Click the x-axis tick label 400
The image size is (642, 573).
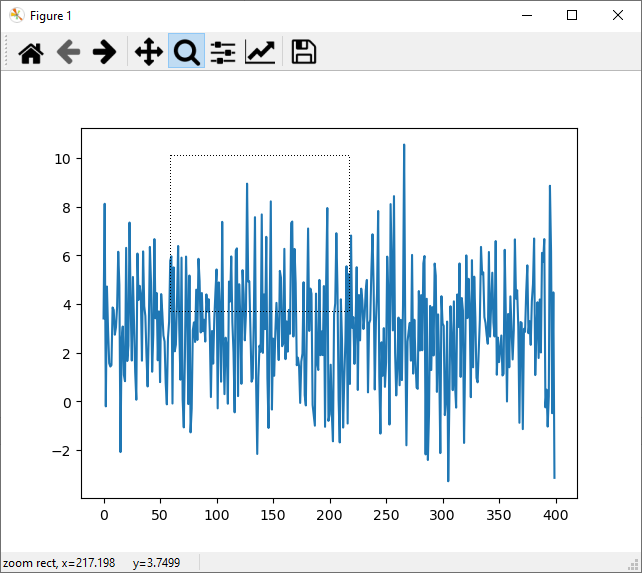[x=556, y=515]
